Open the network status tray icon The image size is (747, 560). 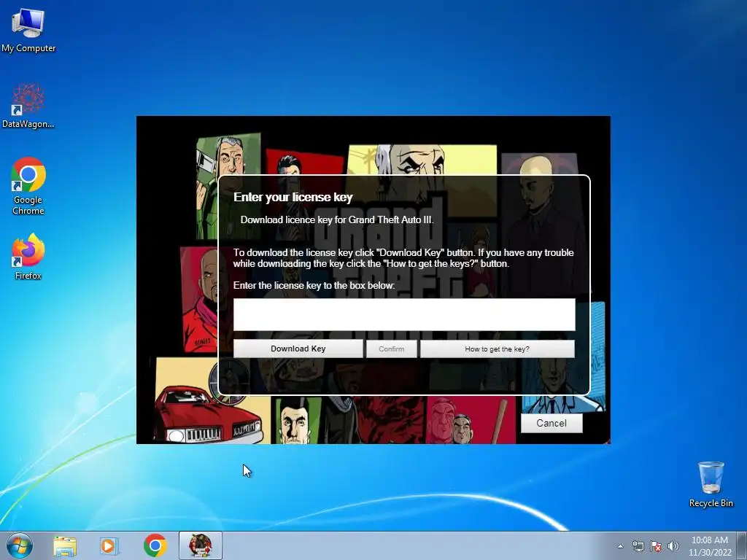638,546
